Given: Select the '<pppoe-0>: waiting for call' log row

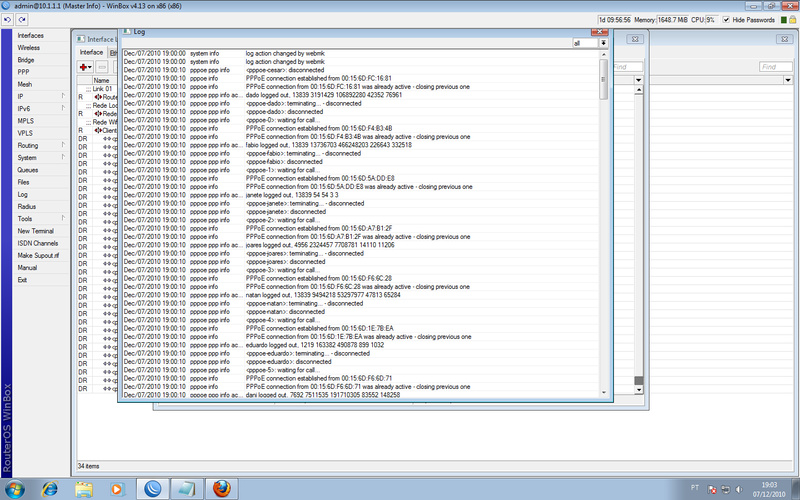Looking at the screenshot, I should pyautogui.click(x=361, y=120).
